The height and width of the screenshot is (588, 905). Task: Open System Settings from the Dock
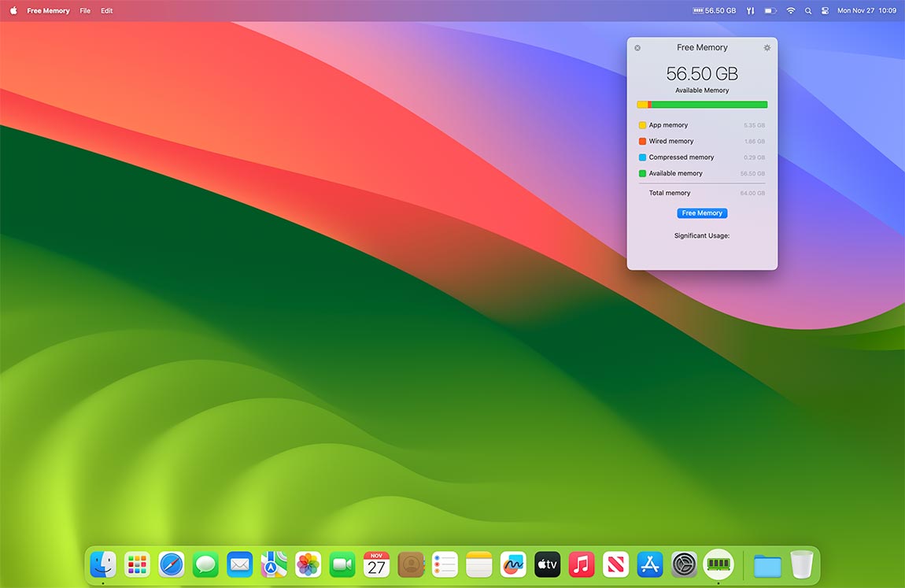[684, 564]
